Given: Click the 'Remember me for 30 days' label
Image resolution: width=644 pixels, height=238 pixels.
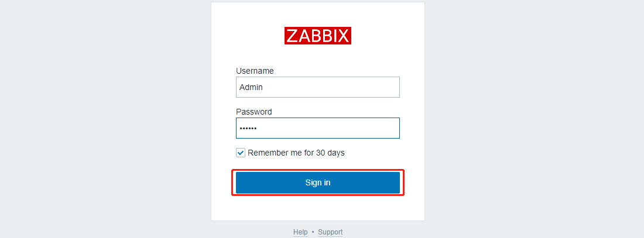Looking at the screenshot, I should 296,153.
